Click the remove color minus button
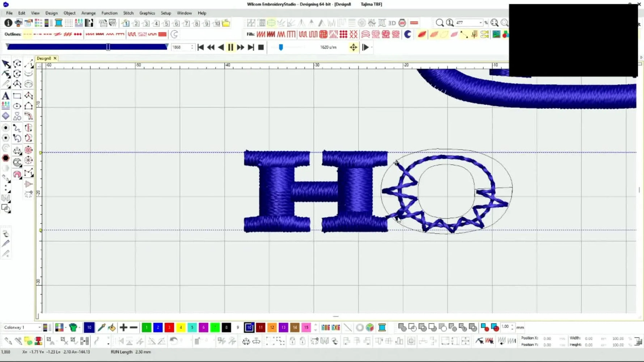Viewport: 644px width, 362px height. [x=134, y=328]
